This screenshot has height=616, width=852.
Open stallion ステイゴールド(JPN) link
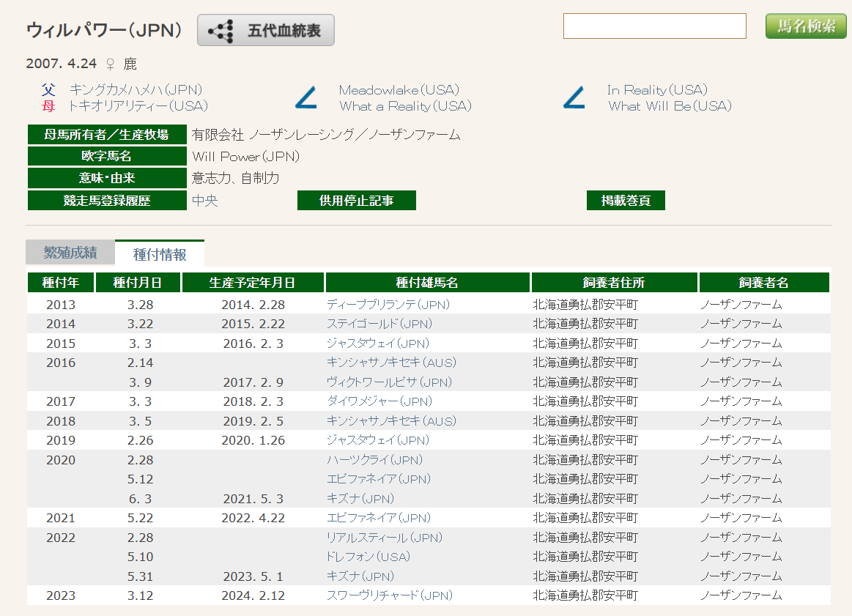click(x=379, y=324)
